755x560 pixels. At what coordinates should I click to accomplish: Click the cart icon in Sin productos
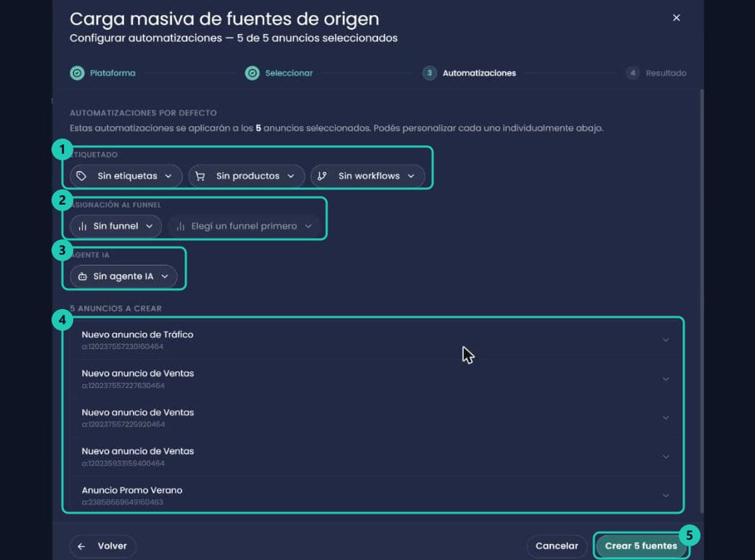click(200, 176)
